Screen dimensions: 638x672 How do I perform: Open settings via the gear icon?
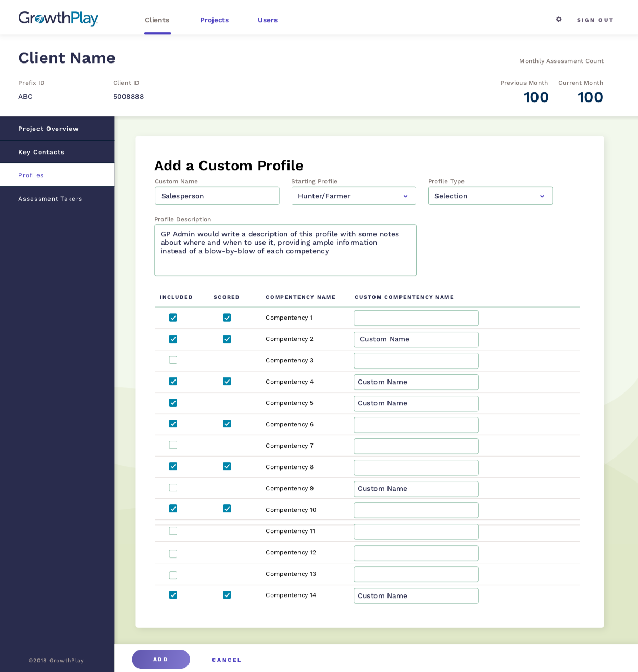(x=559, y=19)
